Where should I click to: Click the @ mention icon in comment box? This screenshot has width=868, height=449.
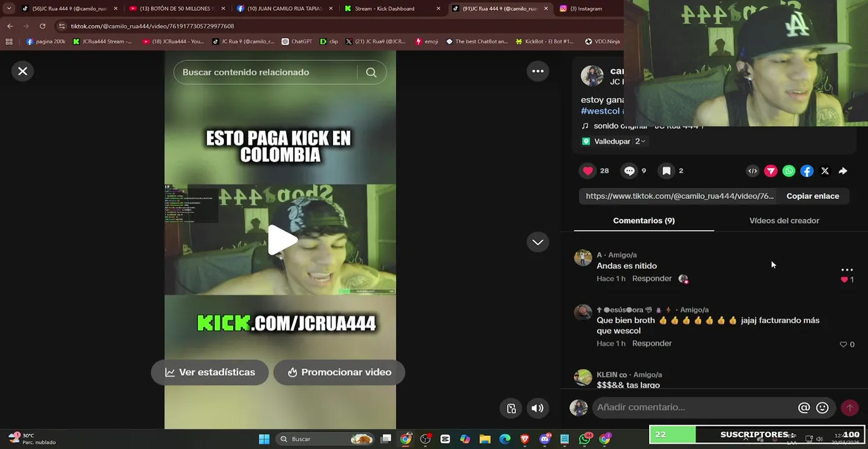(x=804, y=408)
